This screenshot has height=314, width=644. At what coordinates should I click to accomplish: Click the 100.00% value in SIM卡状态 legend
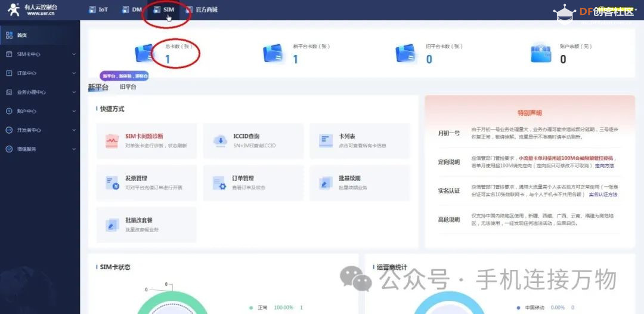coord(283,307)
